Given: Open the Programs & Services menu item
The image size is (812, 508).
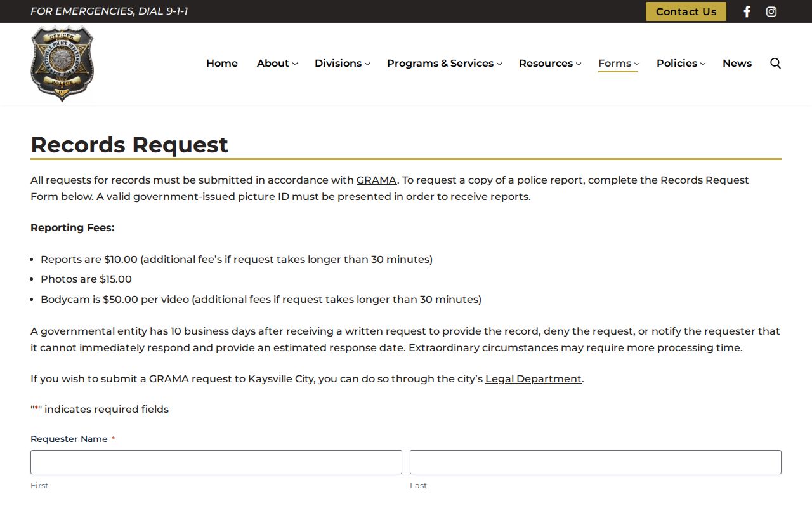Looking at the screenshot, I should click(440, 63).
